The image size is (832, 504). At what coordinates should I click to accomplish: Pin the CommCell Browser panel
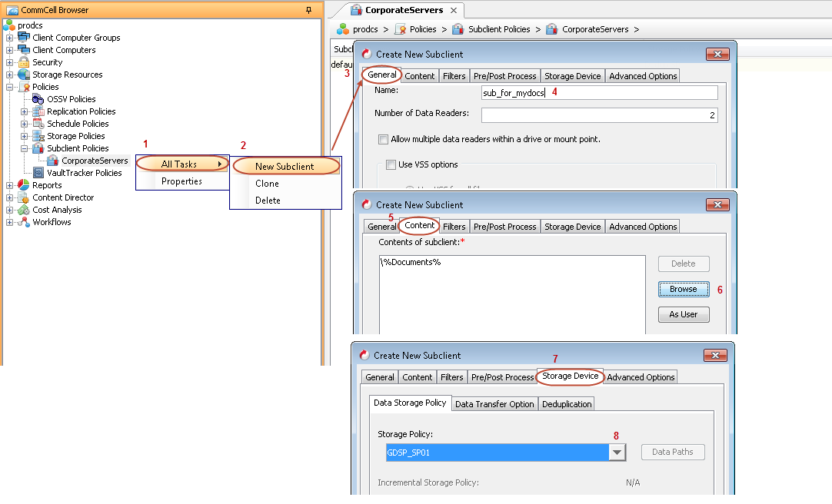[x=308, y=10]
